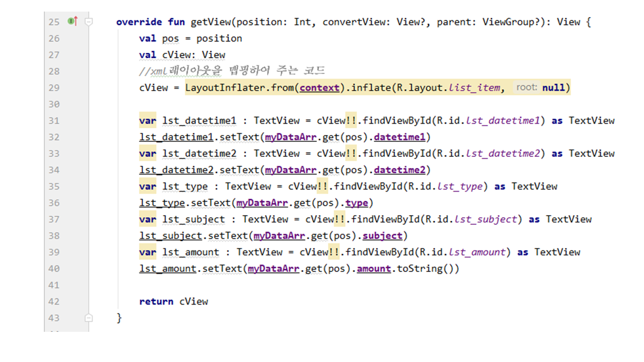Click the 'override' keyword on line 25
The height and width of the screenshot is (362, 644).
[139, 22]
